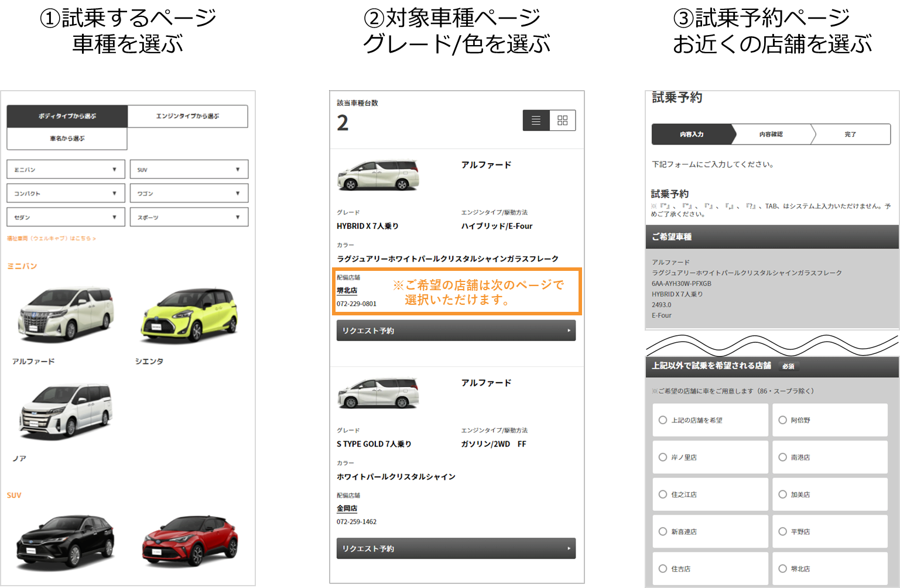Switch to grid view icon
Image resolution: width=900 pixels, height=588 pixels.
tap(562, 121)
